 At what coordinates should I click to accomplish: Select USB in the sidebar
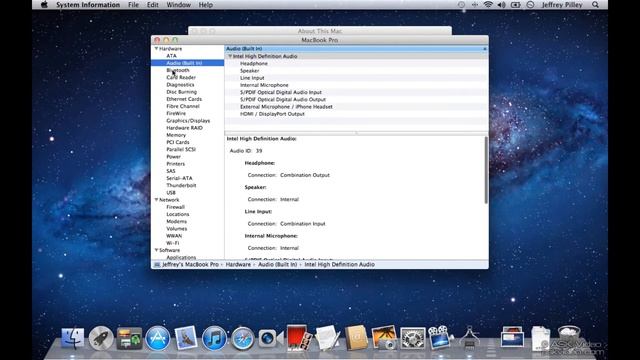171,192
